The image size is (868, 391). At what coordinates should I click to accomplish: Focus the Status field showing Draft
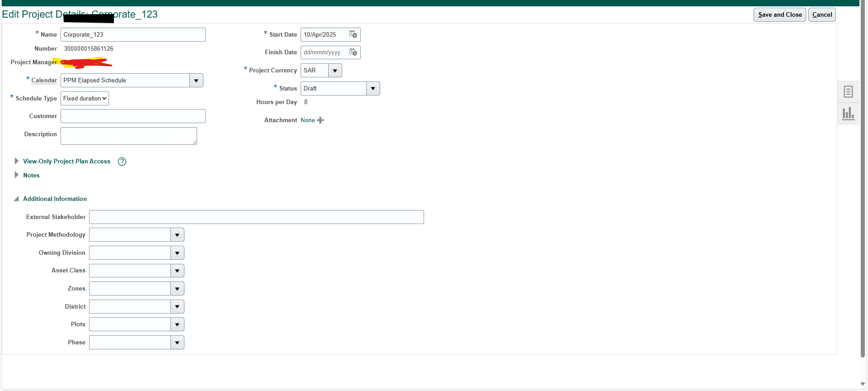point(334,89)
